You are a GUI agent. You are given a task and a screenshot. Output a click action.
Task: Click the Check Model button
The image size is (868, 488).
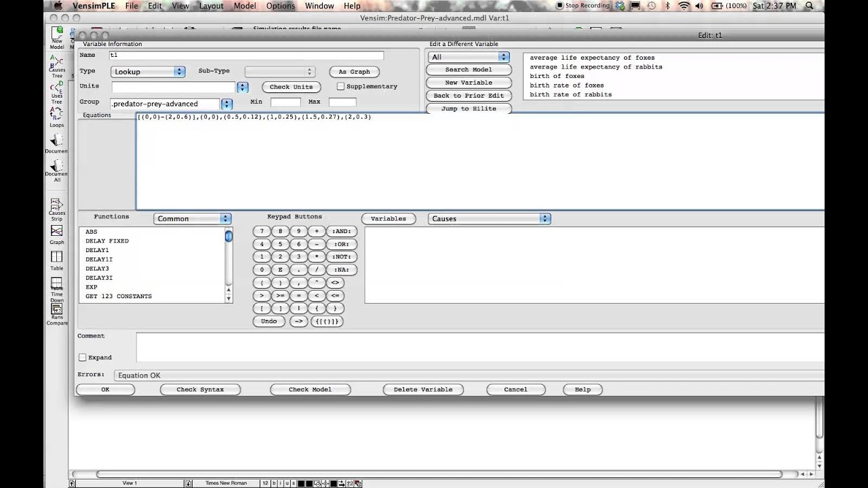pyautogui.click(x=310, y=389)
